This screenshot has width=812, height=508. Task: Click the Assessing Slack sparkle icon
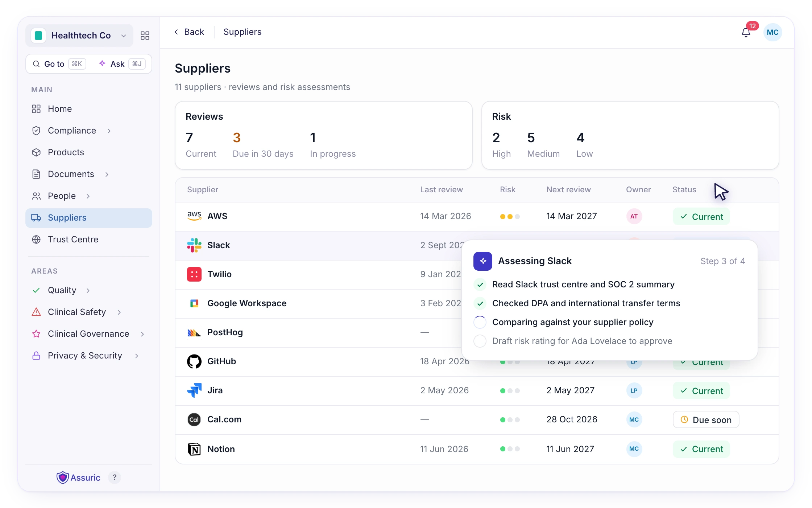click(x=483, y=261)
